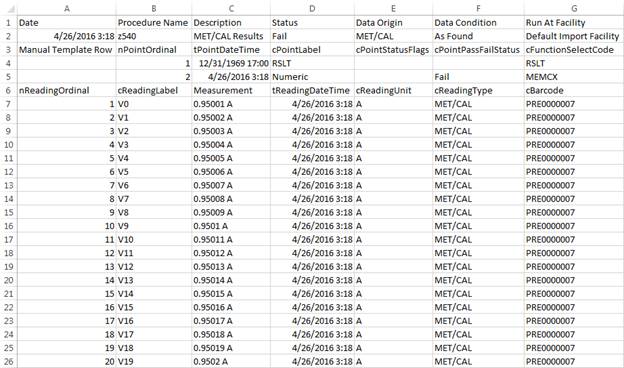Select the z540 procedure cell

(154, 36)
